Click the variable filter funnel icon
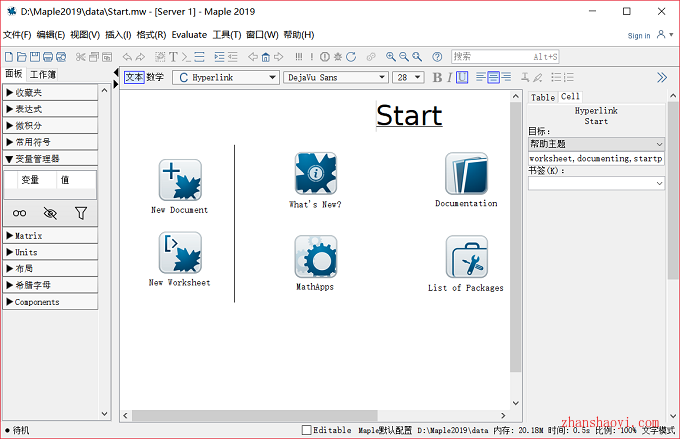This screenshot has width=680, height=439. click(x=81, y=213)
